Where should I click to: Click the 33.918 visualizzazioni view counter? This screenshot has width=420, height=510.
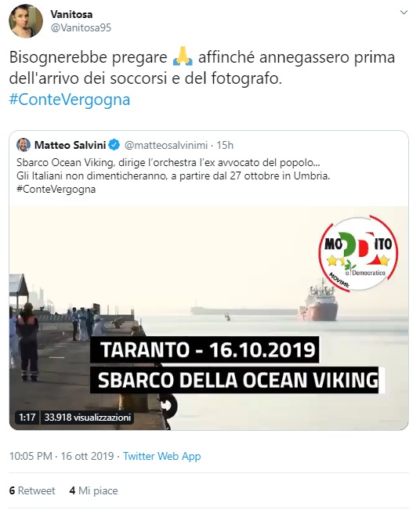click(88, 417)
